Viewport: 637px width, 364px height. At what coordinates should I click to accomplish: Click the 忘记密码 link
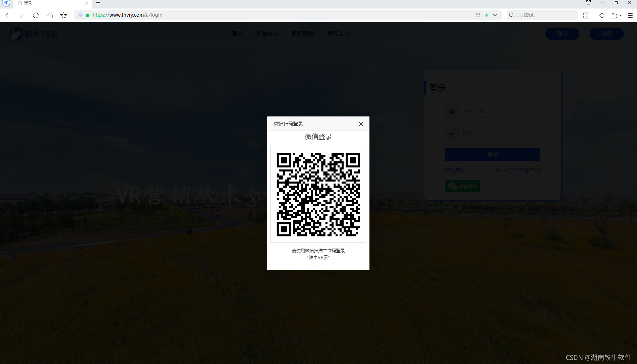(x=456, y=170)
